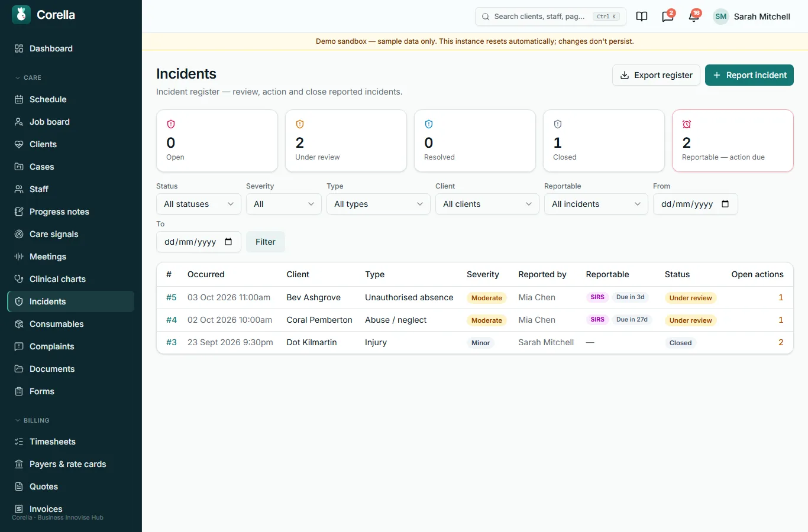Open incident #4 link
Image resolution: width=808 pixels, height=532 pixels.
point(172,320)
